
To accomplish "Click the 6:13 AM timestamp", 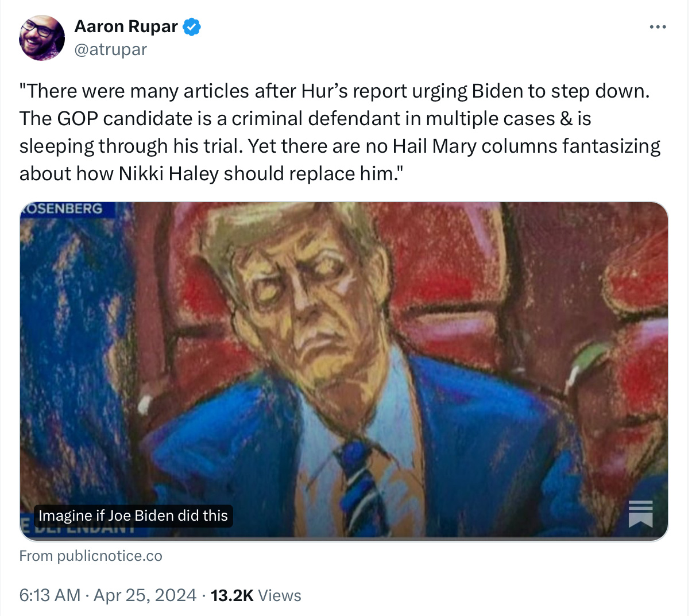I will pyautogui.click(x=49, y=595).
